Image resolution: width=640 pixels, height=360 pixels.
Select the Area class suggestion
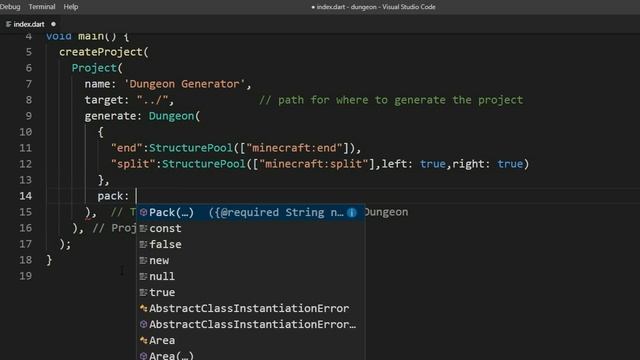click(x=250, y=340)
